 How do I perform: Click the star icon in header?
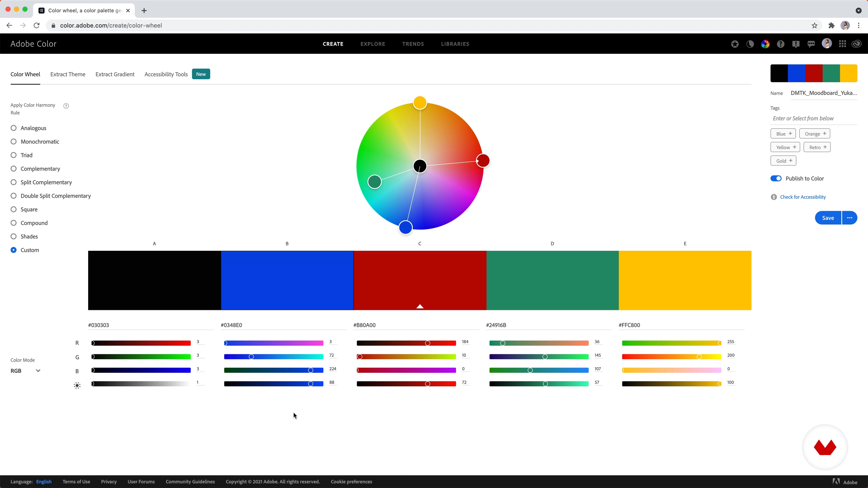point(735,44)
